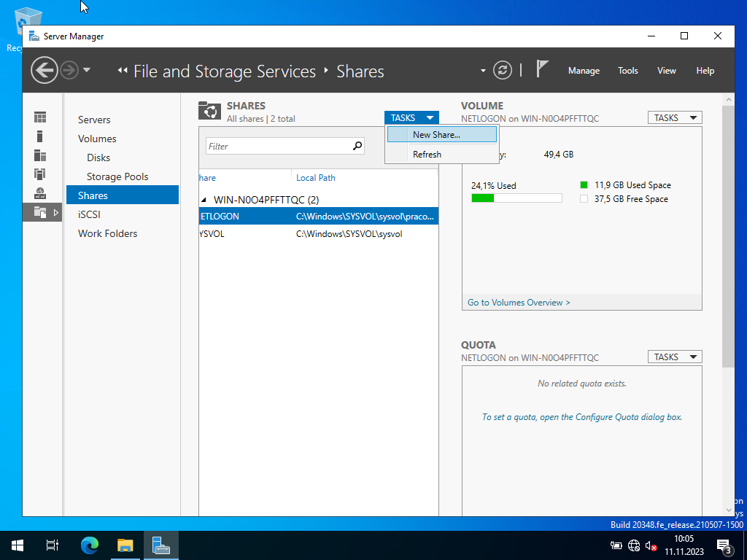Click the File and Storage Services sidebar icon
747x560 pixels.
40,212
